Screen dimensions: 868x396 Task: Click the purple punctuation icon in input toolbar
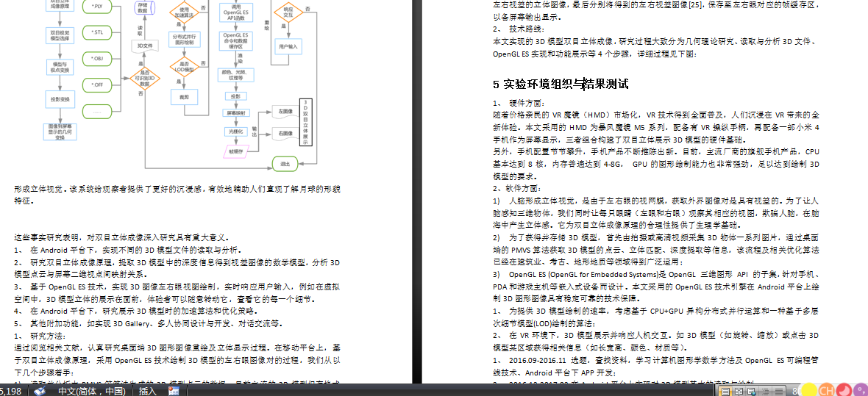pos(861,390)
